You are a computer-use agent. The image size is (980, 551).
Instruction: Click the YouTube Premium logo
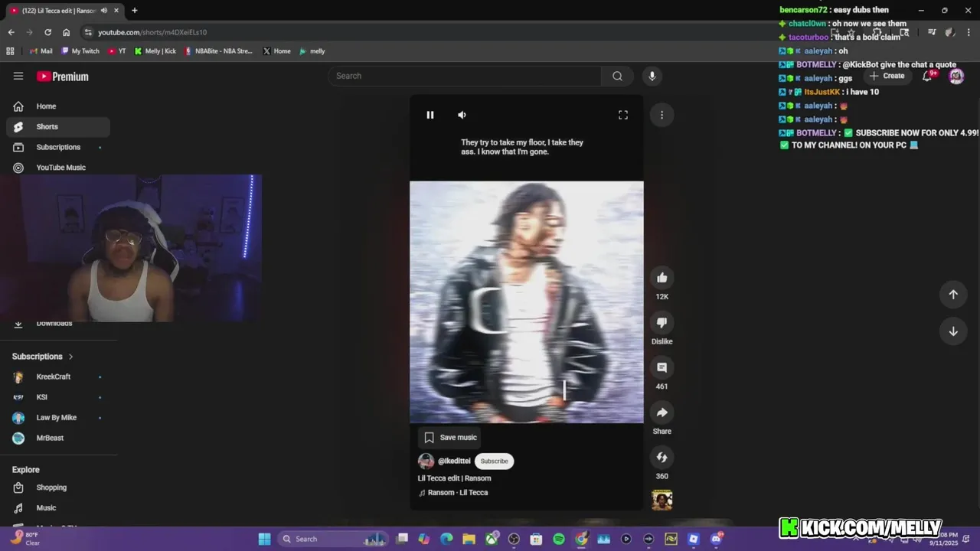click(63, 77)
